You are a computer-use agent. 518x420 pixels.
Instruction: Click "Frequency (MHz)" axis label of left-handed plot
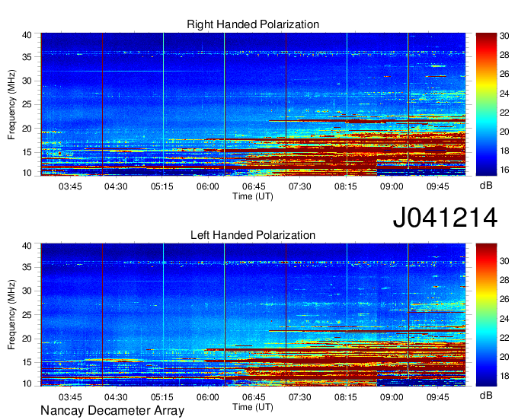11,315
